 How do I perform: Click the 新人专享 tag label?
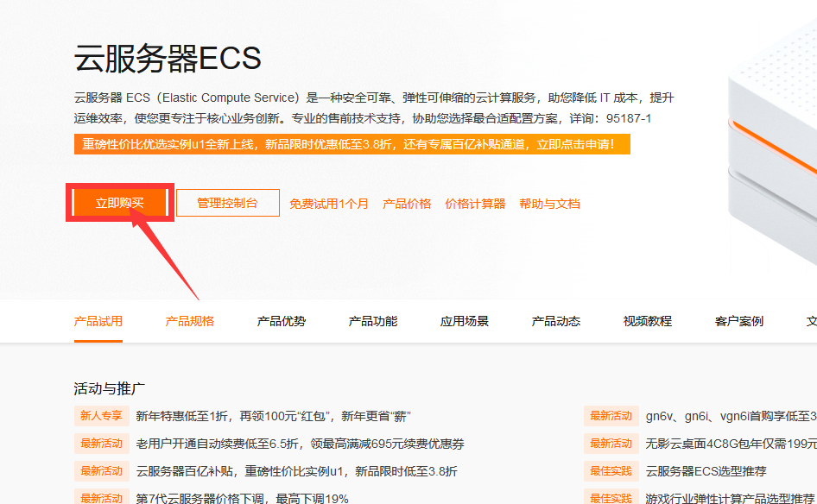coord(101,416)
